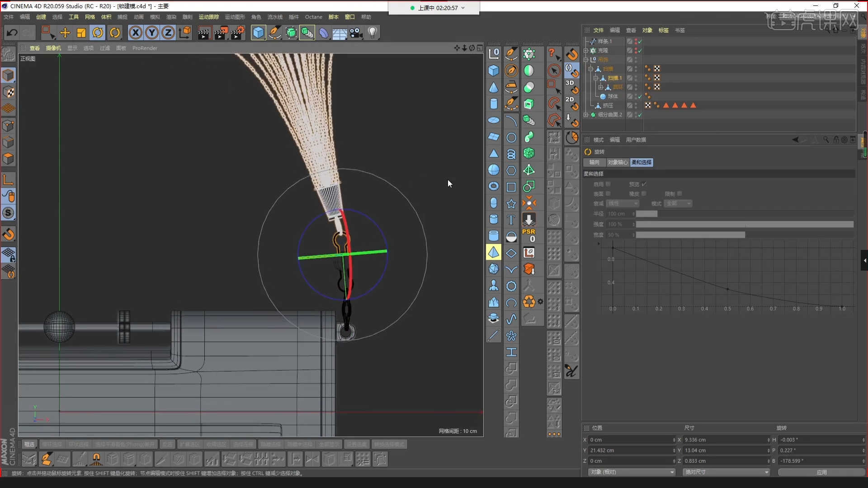Open the 对象 (相对) coordinate dropdown
Screen dimensions: 868x488
[632, 472]
